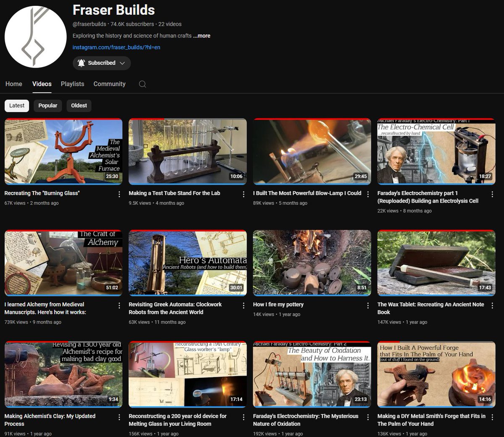
Task: Open menu for I learned Alchemy video
Action: (119, 305)
